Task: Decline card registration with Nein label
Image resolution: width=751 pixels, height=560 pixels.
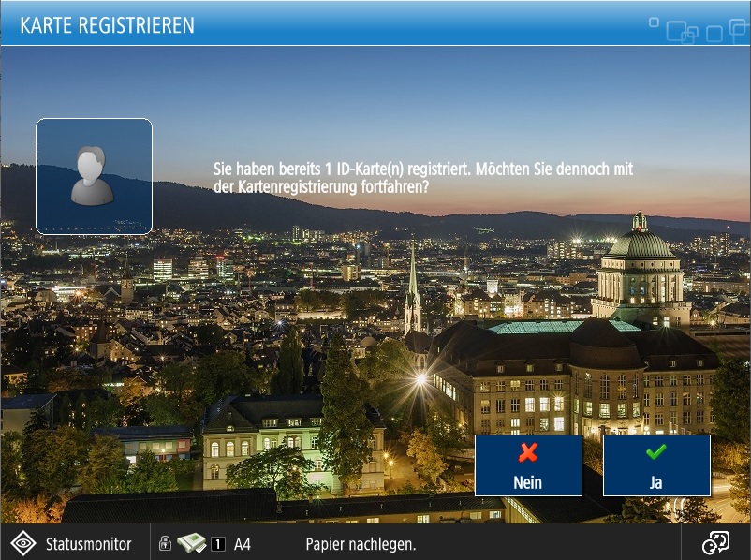Action: click(528, 483)
